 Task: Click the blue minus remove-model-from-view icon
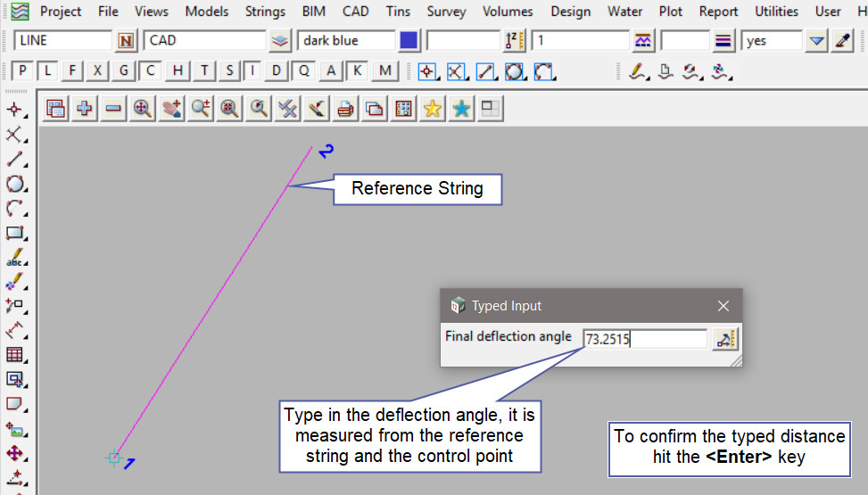(x=113, y=109)
